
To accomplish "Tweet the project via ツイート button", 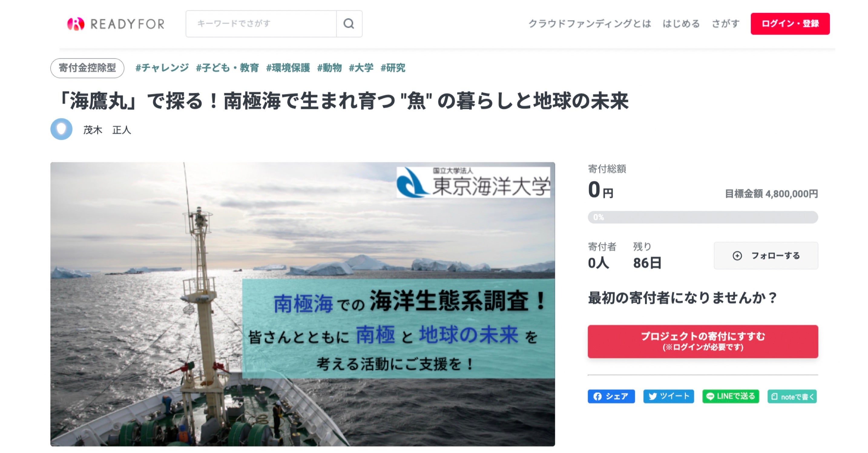I will click(x=669, y=396).
